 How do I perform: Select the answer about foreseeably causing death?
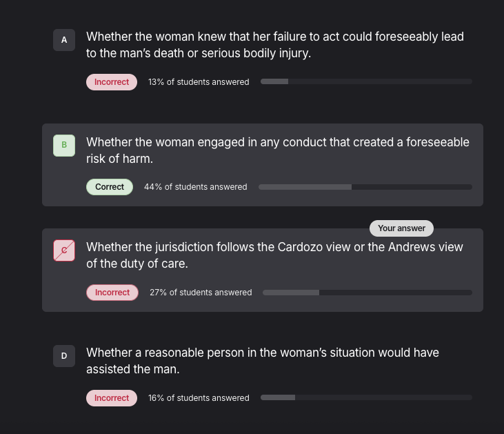(x=274, y=44)
